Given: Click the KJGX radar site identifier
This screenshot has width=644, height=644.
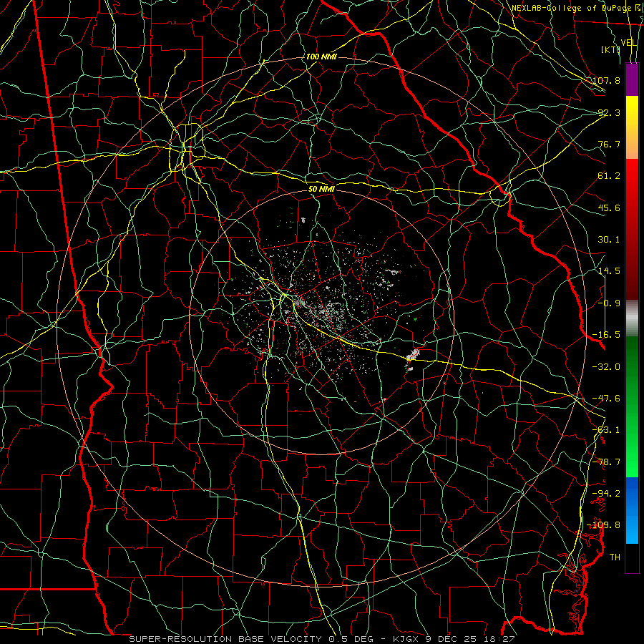Looking at the screenshot, I should 405,639.
